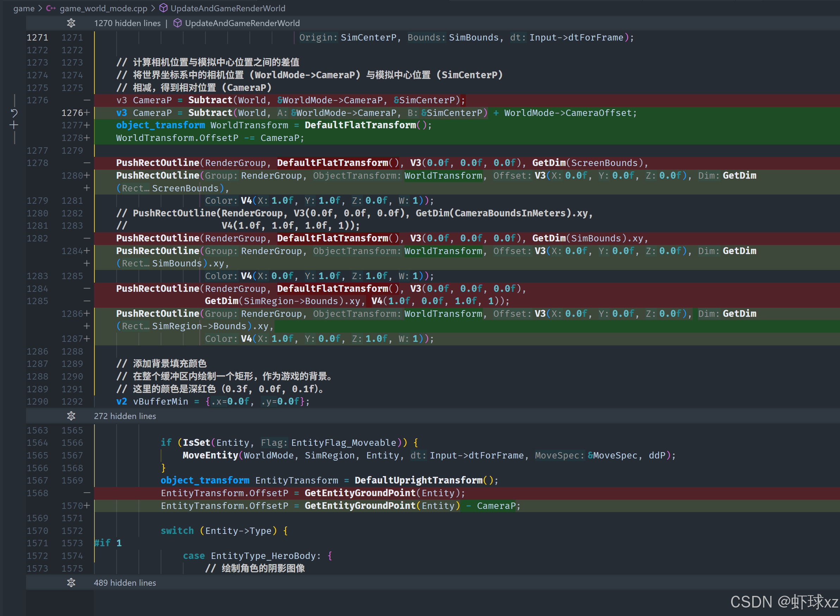This screenshot has width=840, height=616.
Task: Click the unfold icon beside 489 hidden lines
Action: click(x=71, y=583)
